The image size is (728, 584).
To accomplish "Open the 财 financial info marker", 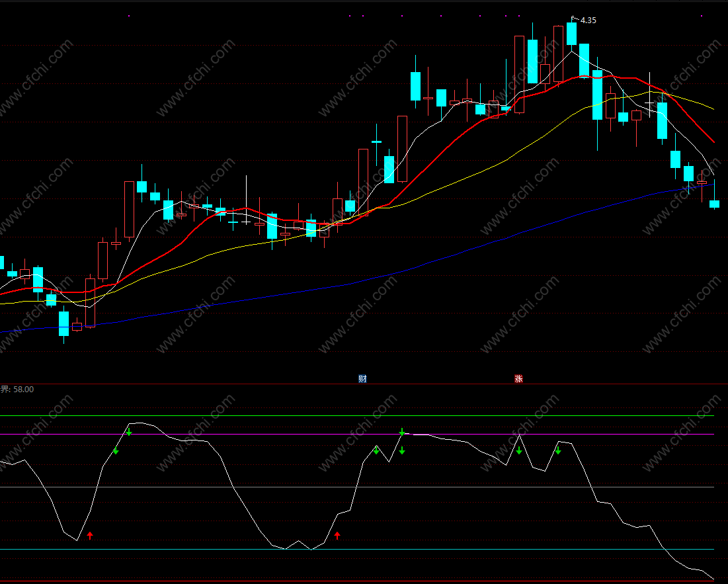I will click(362, 379).
